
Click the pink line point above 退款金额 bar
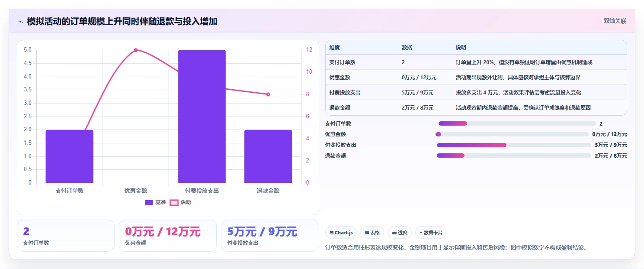(x=268, y=94)
